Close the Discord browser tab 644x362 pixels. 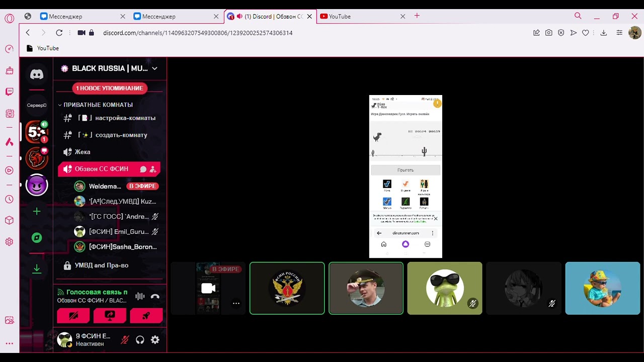point(309,17)
